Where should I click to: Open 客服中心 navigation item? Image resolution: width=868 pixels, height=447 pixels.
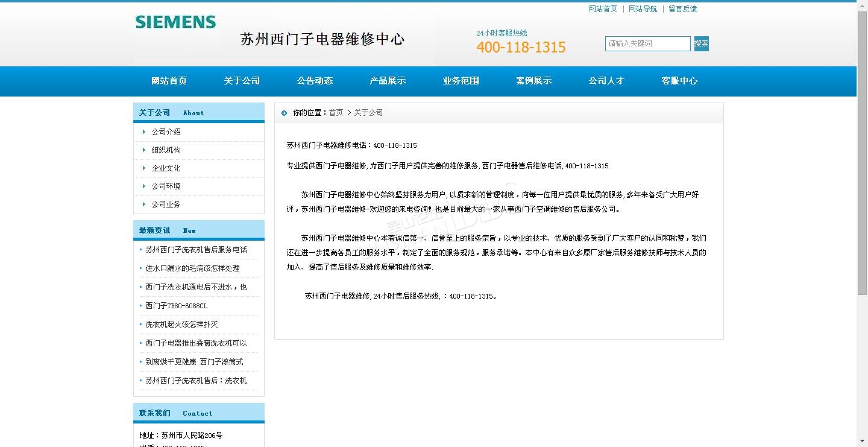click(679, 81)
